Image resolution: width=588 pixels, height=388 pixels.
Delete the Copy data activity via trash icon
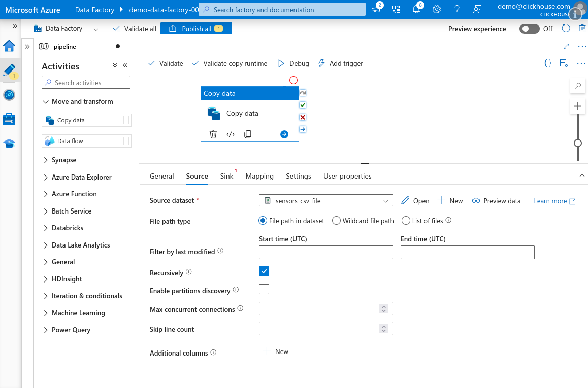[213, 134]
